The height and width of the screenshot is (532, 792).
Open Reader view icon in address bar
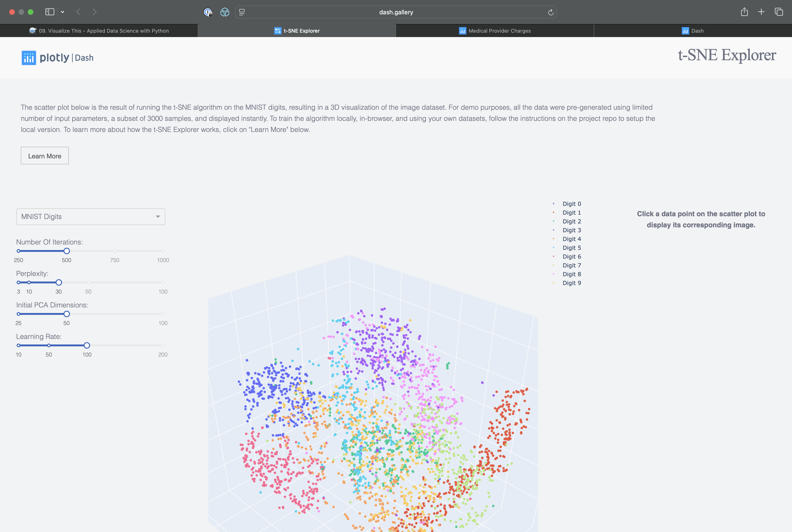(242, 12)
